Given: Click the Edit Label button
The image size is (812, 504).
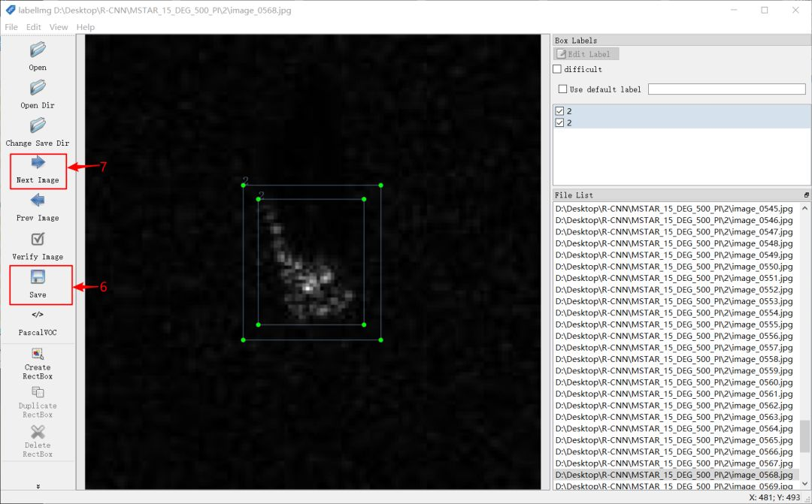Looking at the screenshot, I should pyautogui.click(x=586, y=54).
